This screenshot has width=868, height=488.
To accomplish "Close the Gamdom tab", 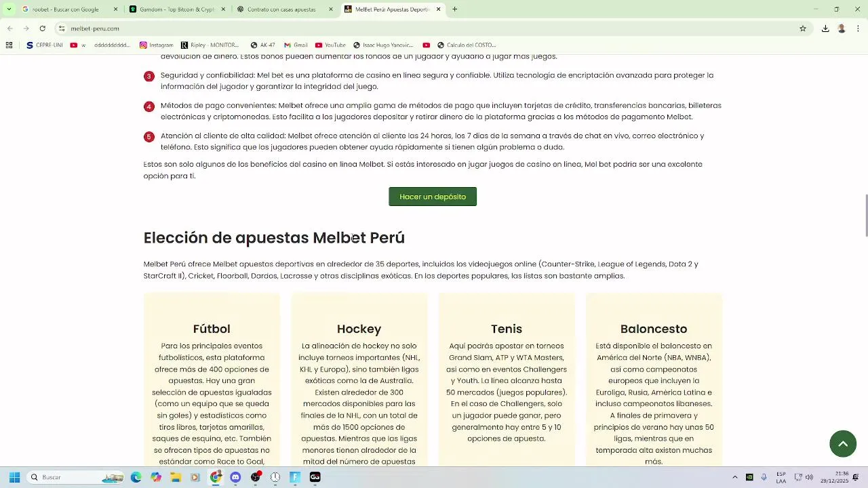I will [x=223, y=9].
